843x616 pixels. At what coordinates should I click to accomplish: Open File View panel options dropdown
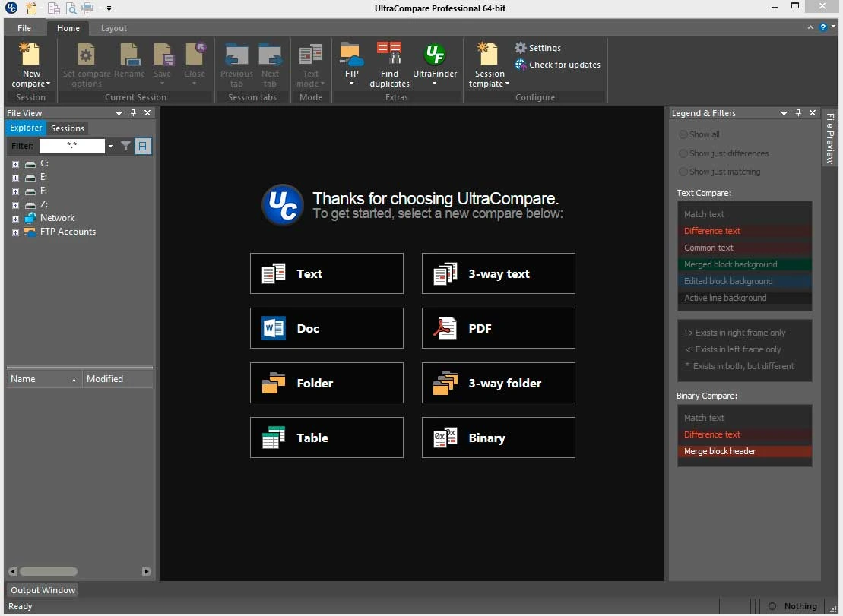119,112
